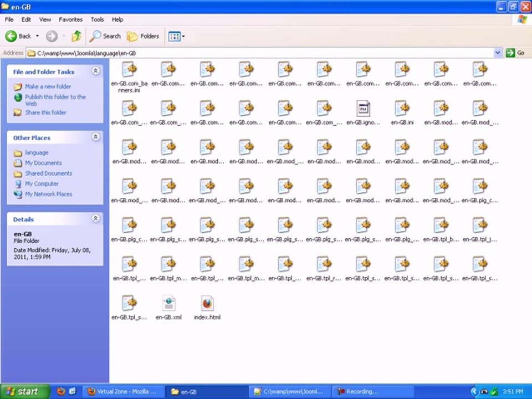
Task: Collapse the Details panel
Action: [x=96, y=218]
